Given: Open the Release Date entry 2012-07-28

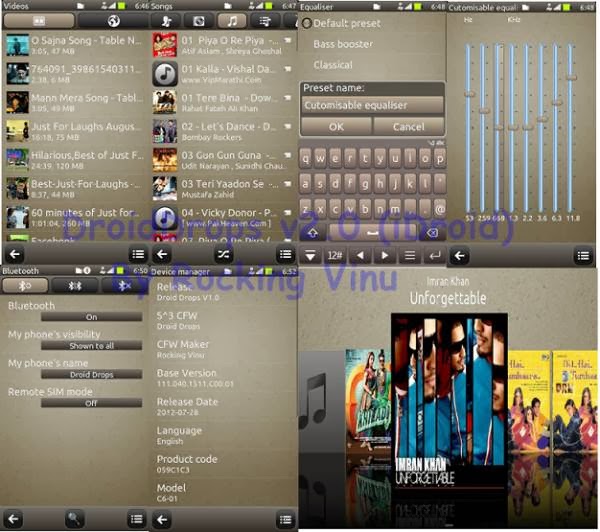Looking at the screenshot, I should [x=223, y=406].
